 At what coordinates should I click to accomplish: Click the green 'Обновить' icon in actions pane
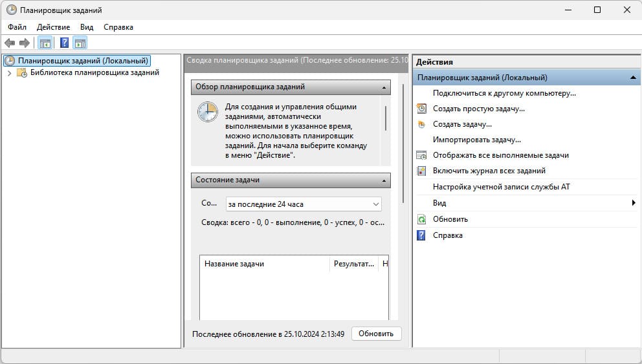(x=421, y=219)
